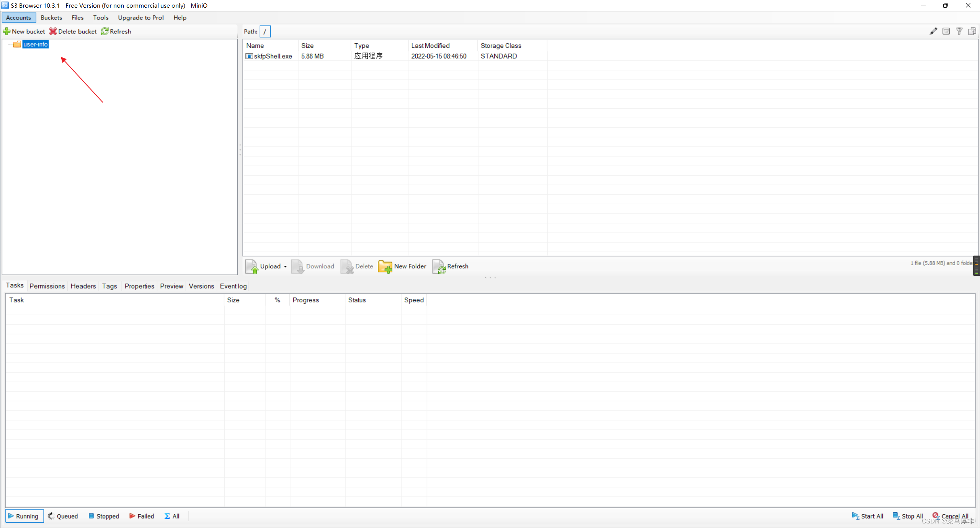The image size is (980, 528).
Task: Open the Upgrade to Pro! menu
Action: click(x=141, y=18)
